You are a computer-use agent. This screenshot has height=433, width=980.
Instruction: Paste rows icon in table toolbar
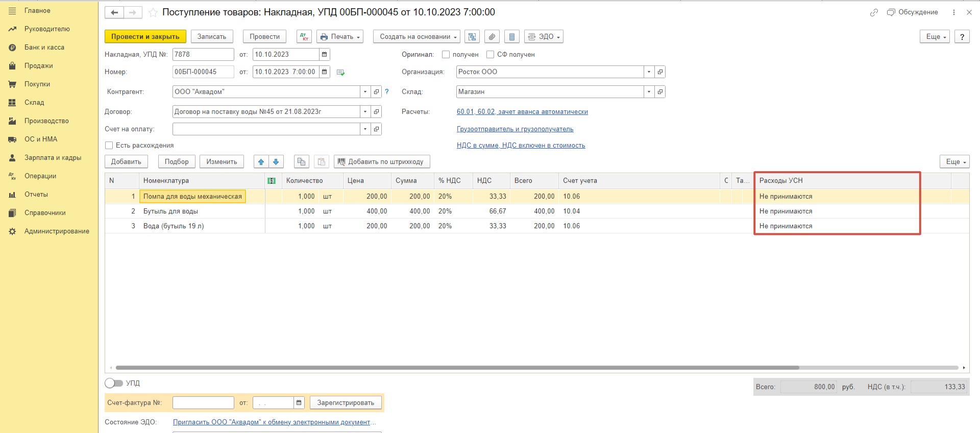pos(322,162)
